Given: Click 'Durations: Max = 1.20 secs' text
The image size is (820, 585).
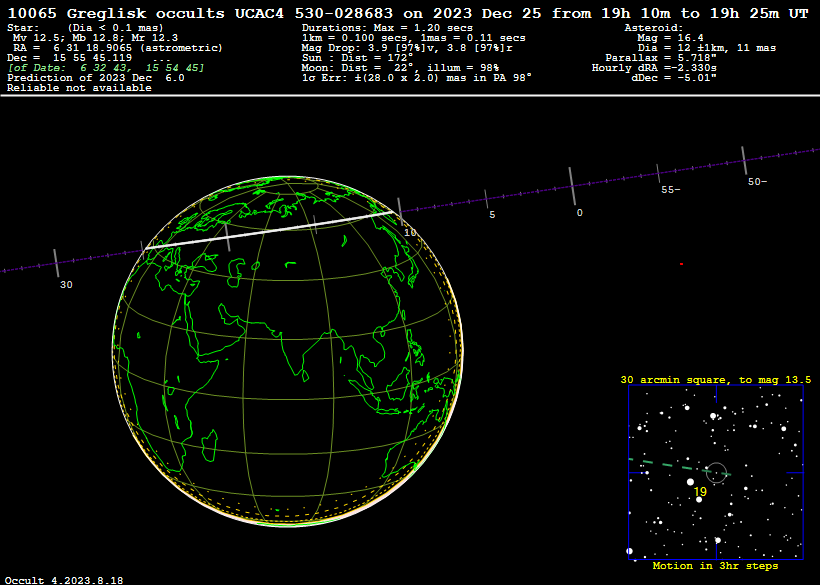Looking at the screenshot, I should pyautogui.click(x=387, y=28).
